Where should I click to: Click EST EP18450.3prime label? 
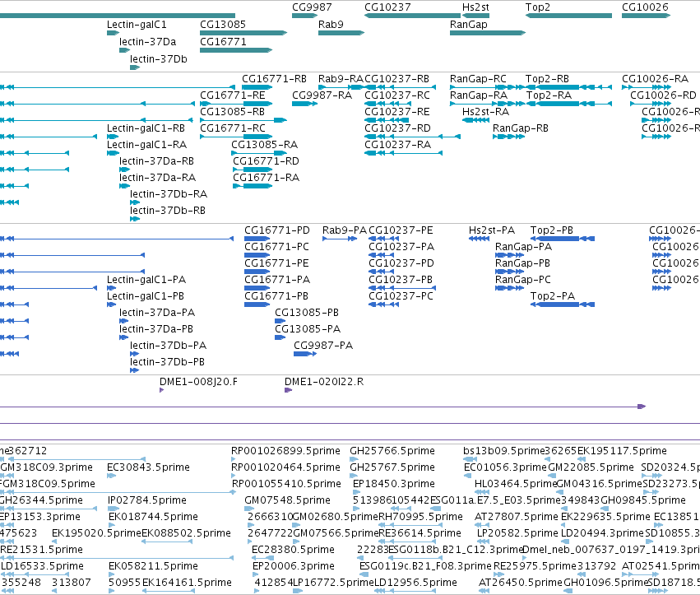394,484
